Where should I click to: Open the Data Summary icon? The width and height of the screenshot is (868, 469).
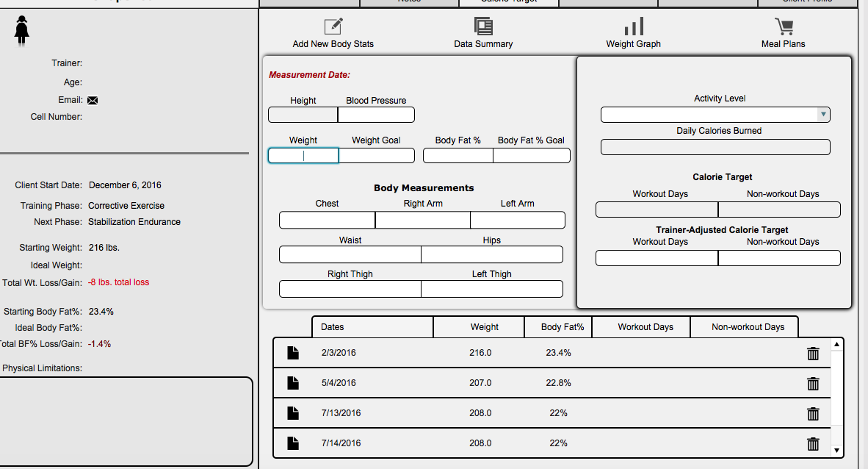tap(483, 26)
